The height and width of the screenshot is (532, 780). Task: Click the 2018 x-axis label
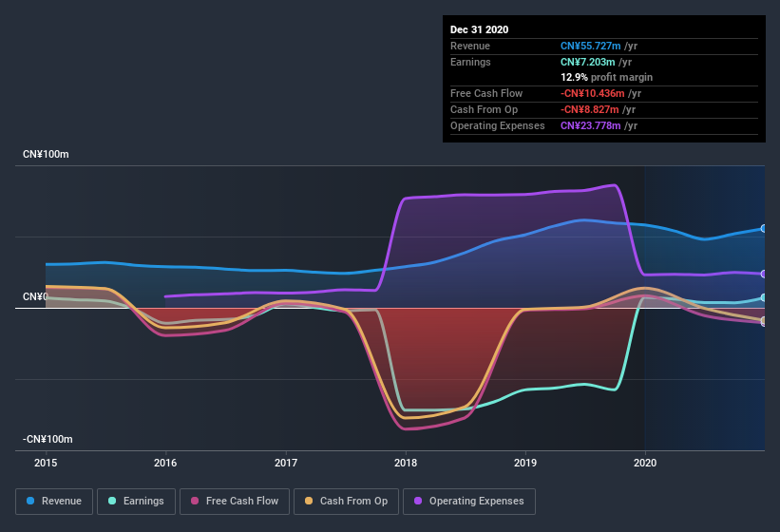(x=406, y=463)
